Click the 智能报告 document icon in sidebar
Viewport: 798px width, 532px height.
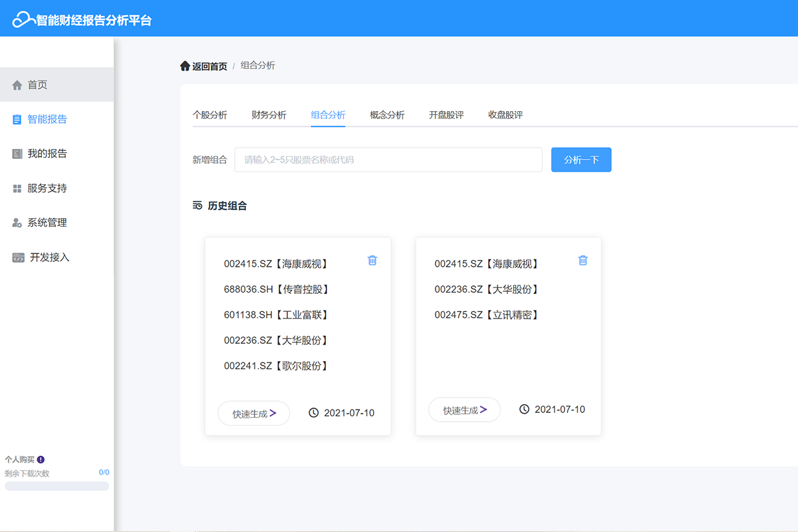[x=17, y=120]
